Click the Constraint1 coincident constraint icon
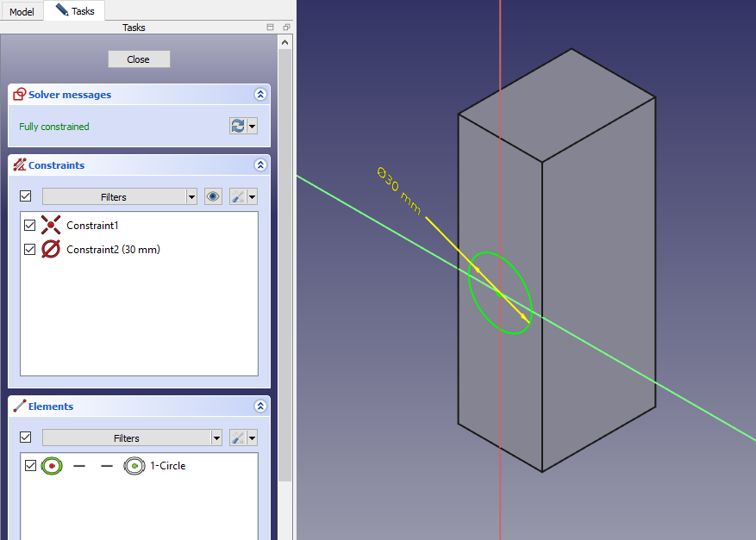 (51, 226)
